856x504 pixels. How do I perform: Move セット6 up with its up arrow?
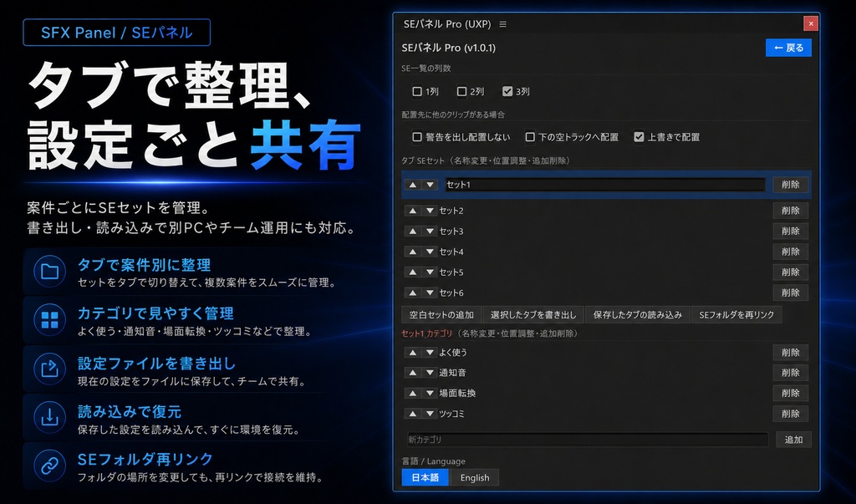tap(413, 293)
